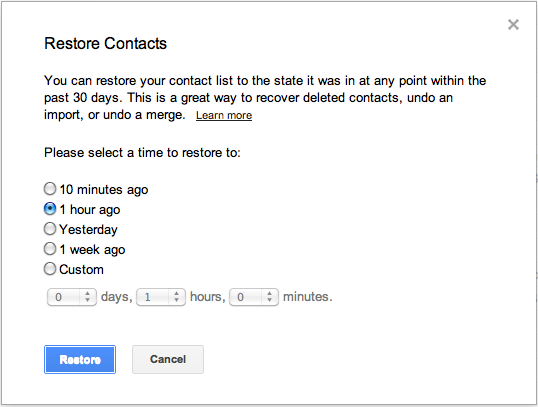The width and height of the screenshot is (538, 407).
Task: Open the hours value dropdown
Action: [161, 297]
